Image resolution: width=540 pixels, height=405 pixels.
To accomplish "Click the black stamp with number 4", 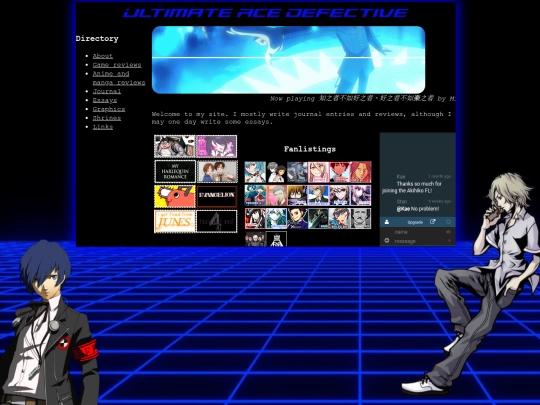I will (x=217, y=222).
